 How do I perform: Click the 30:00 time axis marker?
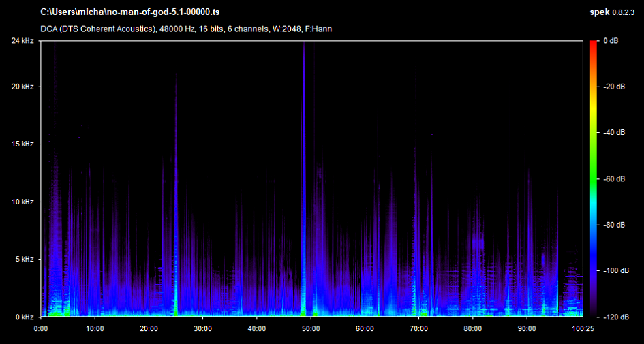coord(202,328)
